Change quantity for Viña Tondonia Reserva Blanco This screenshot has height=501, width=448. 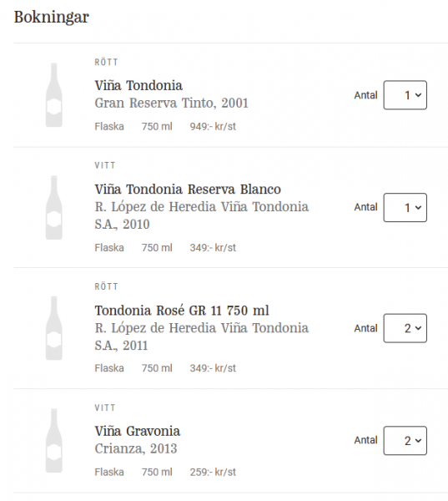pyautogui.click(x=405, y=207)
